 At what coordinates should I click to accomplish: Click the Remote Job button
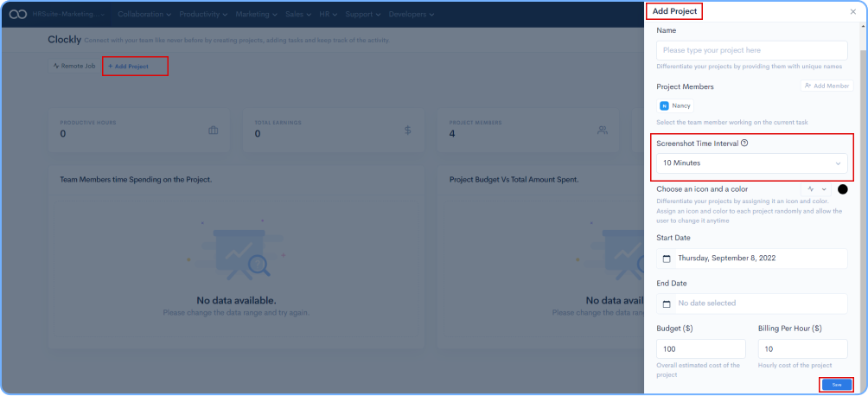(x=74, y=66)
